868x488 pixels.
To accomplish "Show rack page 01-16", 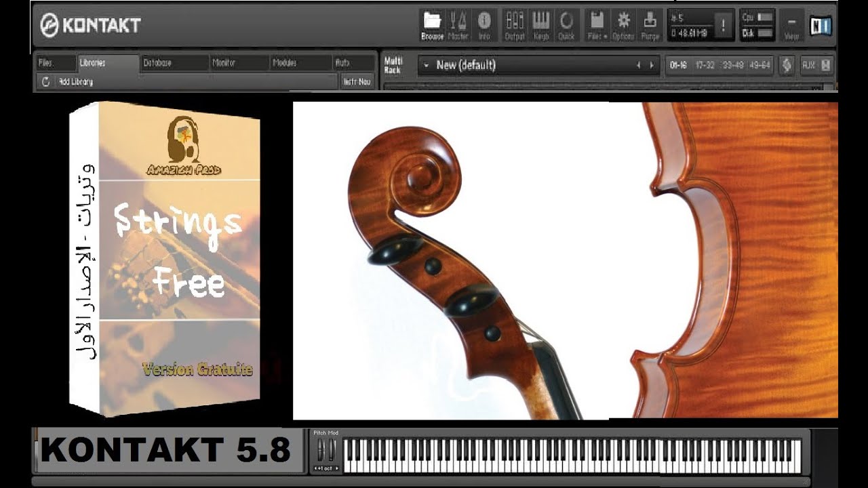I will 678,65.
